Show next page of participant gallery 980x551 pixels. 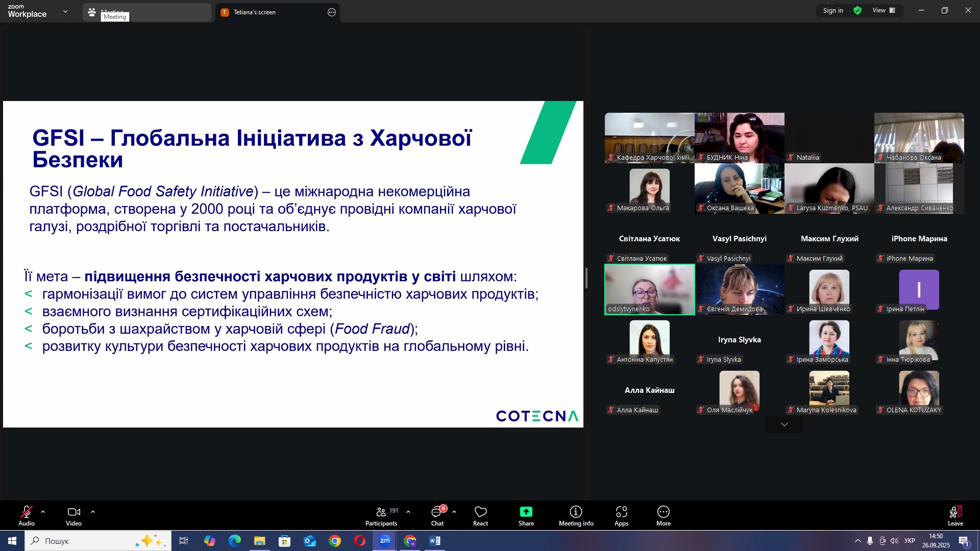point(784,424)
